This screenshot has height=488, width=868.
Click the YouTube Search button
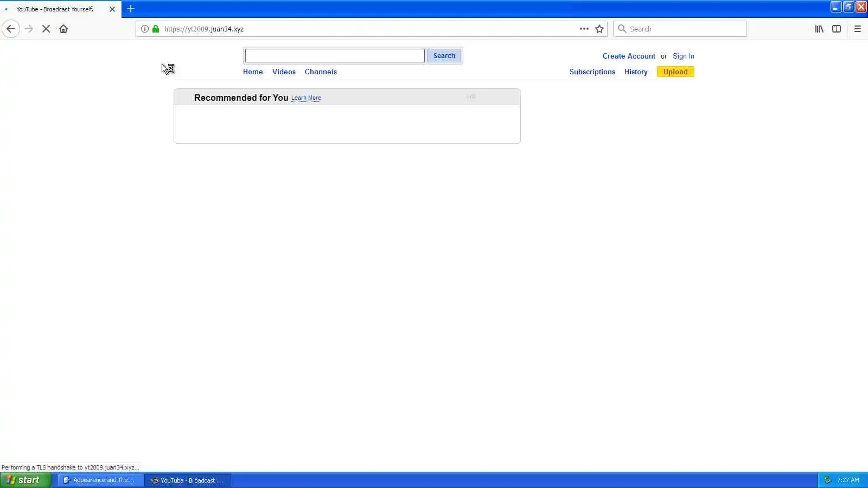coord(444,55)
